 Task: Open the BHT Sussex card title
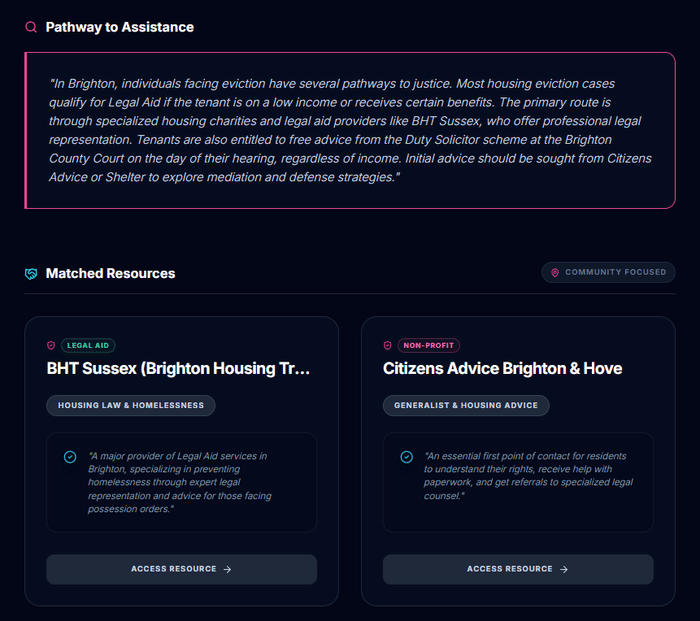(179, 368)
